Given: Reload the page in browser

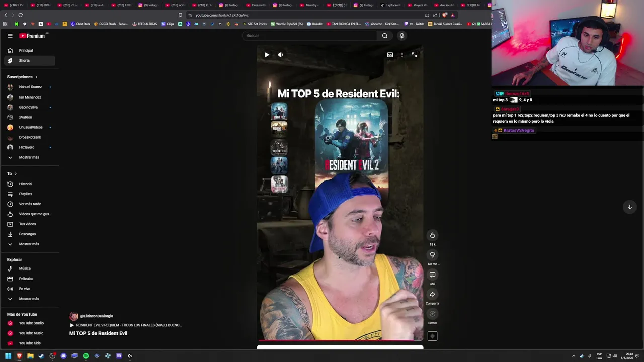Looking at the screenshot, I should 20,15.
